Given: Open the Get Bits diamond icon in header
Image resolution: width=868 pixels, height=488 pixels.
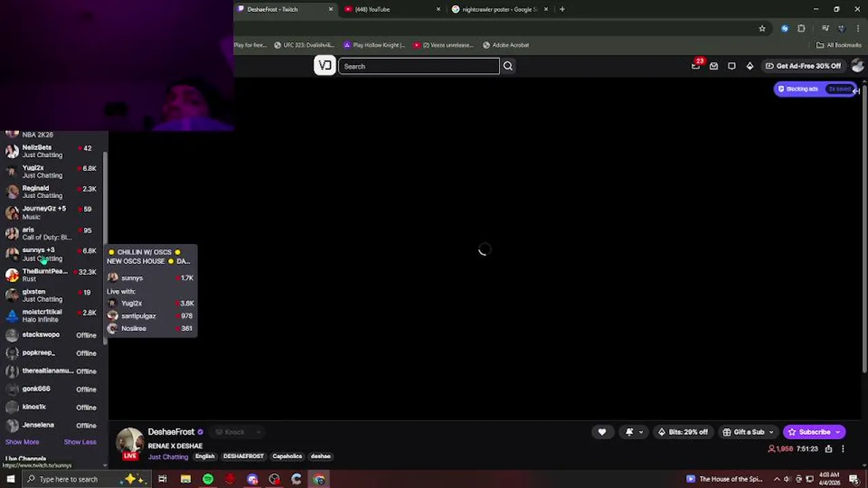Looking at the screenshot, I should tap(750, 66).
